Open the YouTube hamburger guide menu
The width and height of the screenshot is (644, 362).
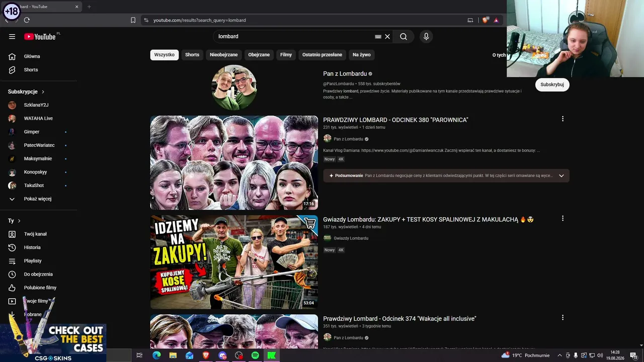pos(12,36)
